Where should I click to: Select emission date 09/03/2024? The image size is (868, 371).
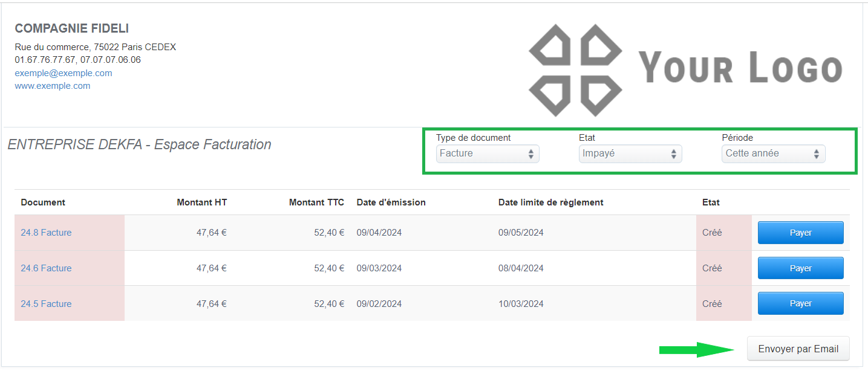pos(379,268)
